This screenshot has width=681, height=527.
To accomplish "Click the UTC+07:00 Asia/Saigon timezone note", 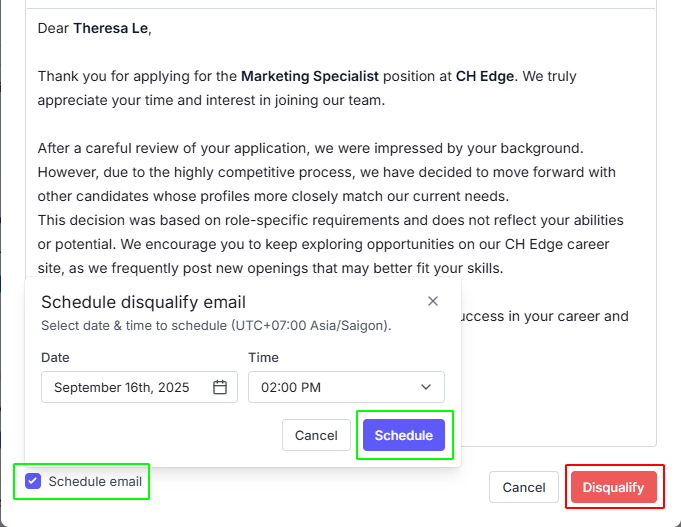I will point(310,326).
